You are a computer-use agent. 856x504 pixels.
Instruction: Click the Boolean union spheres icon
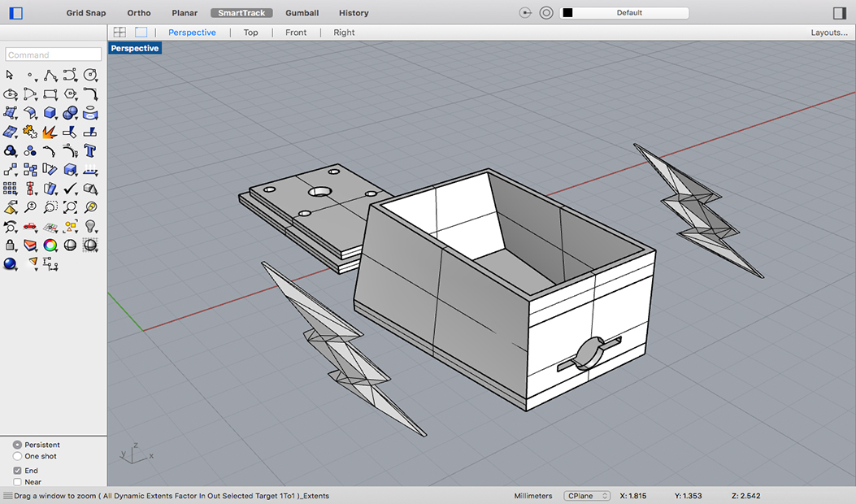(71, 113)
